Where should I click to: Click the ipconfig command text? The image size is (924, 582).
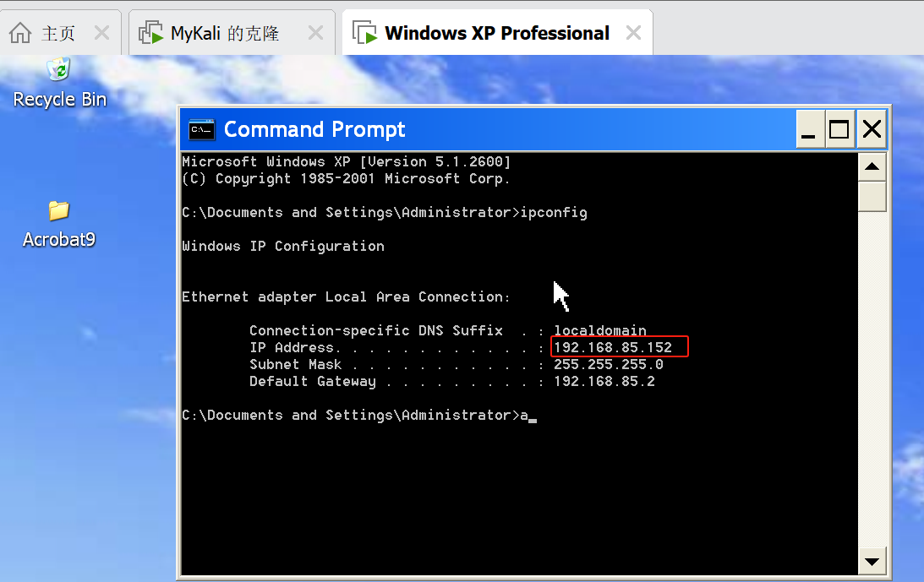click(x=554, y=213)
